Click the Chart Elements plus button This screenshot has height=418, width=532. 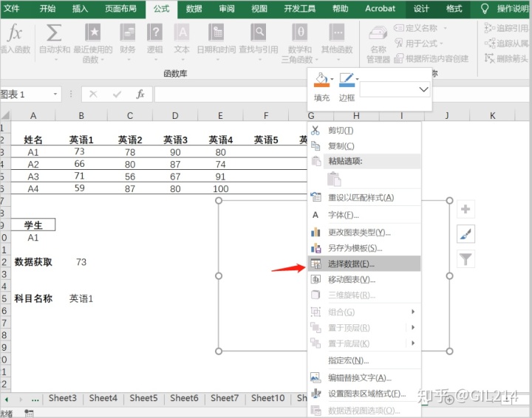coord(465,209)
